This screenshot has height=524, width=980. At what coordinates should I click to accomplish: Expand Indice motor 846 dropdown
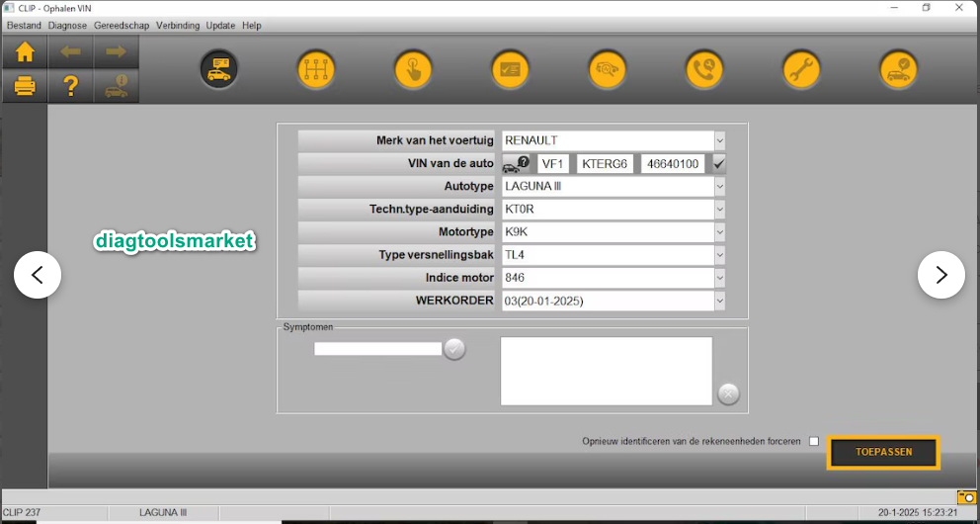719,278
